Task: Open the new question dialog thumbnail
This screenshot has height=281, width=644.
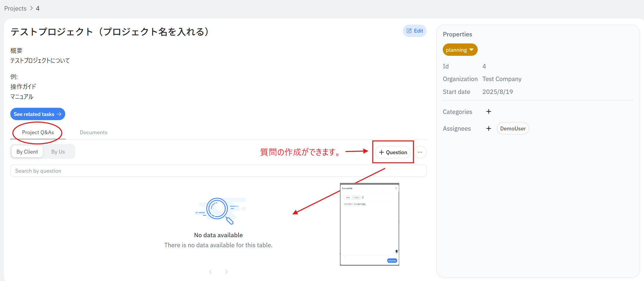Action: [369, 224]
